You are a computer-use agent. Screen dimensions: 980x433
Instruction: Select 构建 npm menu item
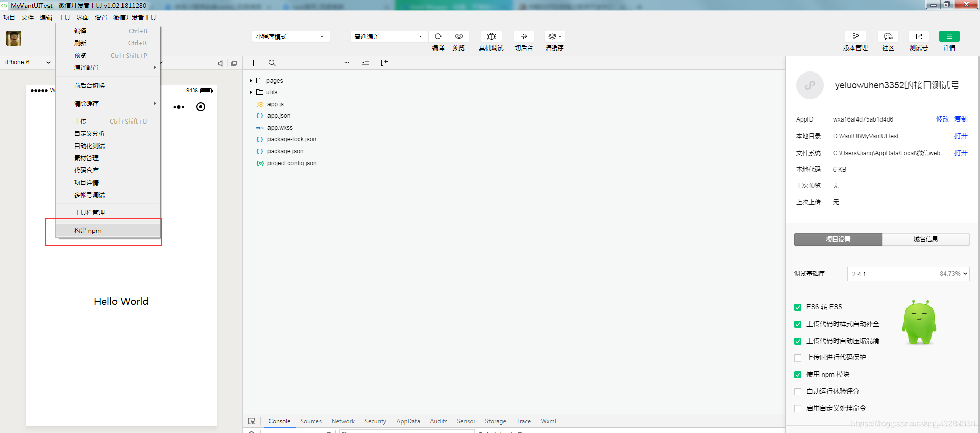tap(108, 231)
